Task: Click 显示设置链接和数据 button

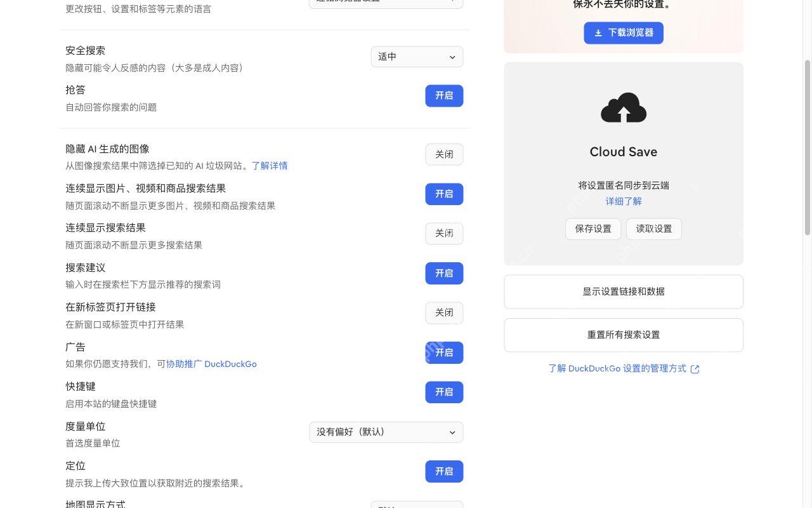Action: point(624,292)
